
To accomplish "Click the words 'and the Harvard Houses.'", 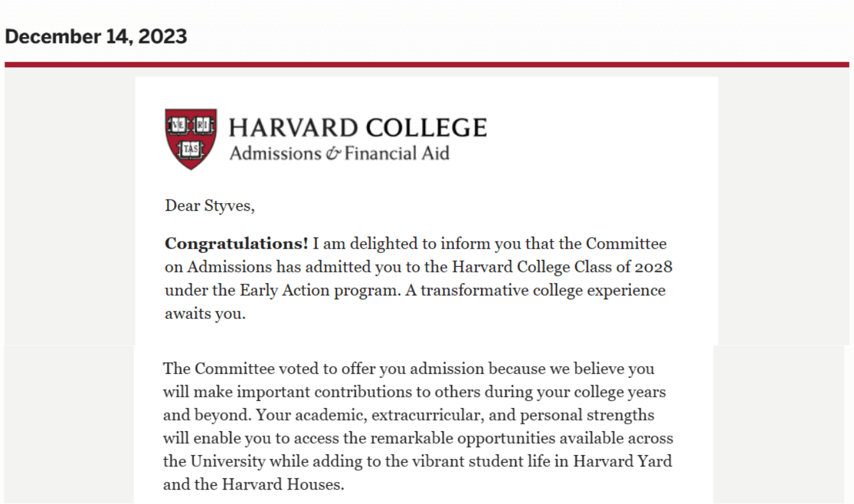I will pyautogui.click(x=254, y=485).
